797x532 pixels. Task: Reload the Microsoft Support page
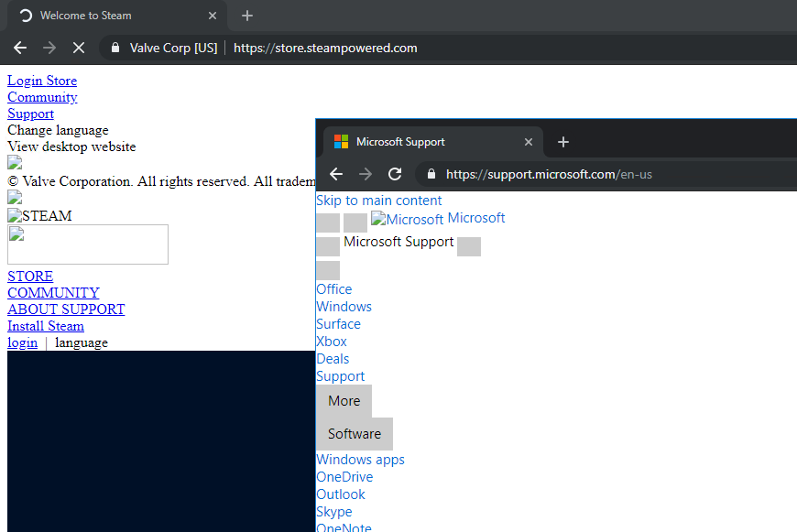coord(395,174)
